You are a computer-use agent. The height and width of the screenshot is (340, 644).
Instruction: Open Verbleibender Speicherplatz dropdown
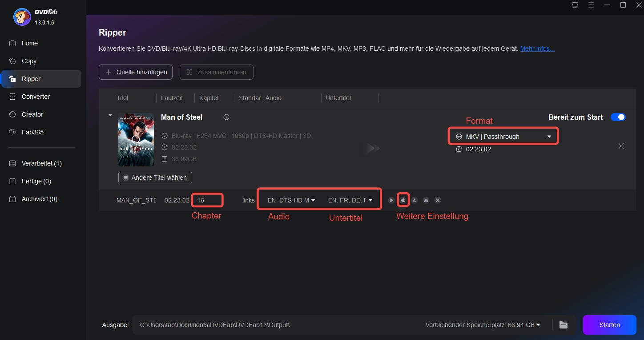tap(483, 325)
